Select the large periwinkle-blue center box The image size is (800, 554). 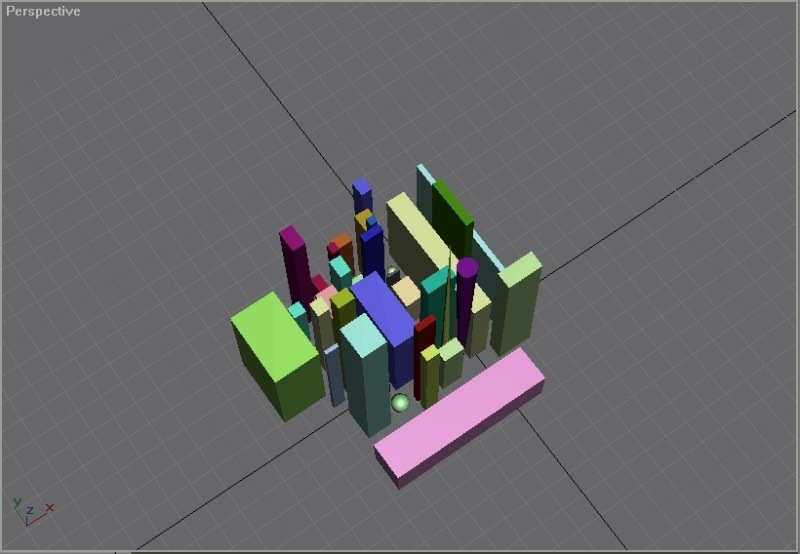(x=386, y=326)
